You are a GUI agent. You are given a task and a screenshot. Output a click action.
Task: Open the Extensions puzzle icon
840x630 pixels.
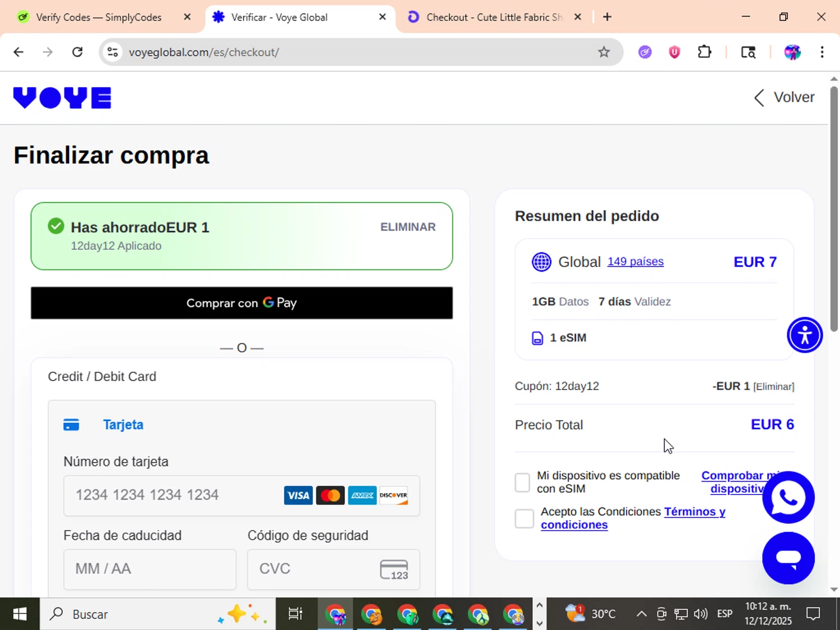(704, 52)
